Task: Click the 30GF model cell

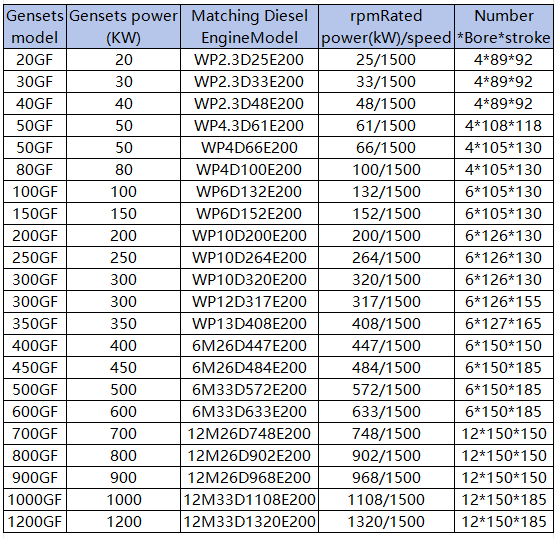Action: point(35,82)
